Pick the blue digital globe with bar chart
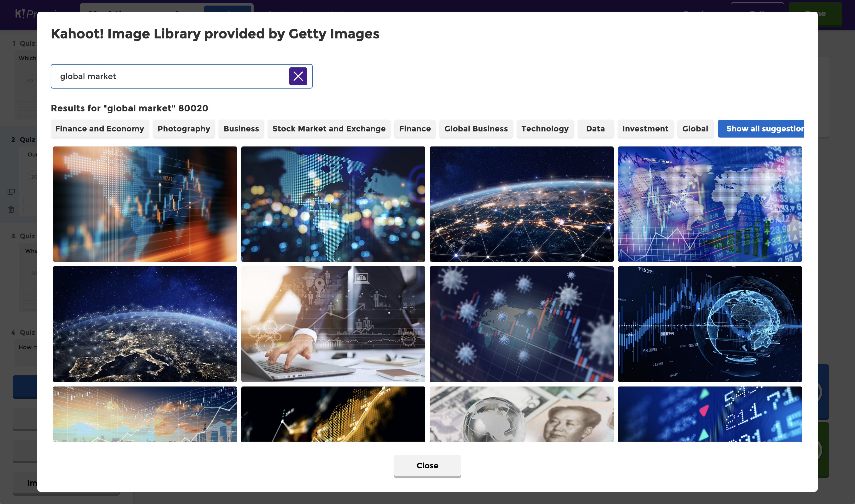Viewport: 855px width, 504px height. click(x=710, y=324)
